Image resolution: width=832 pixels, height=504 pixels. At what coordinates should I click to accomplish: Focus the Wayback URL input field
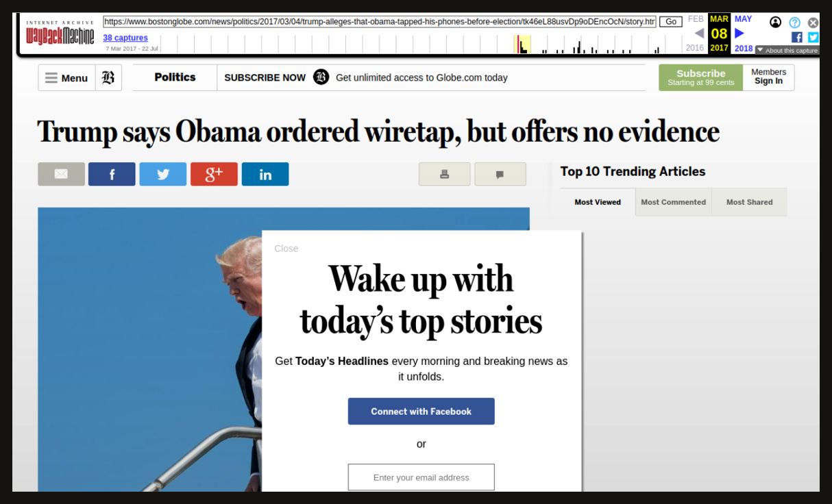(380, 22)
